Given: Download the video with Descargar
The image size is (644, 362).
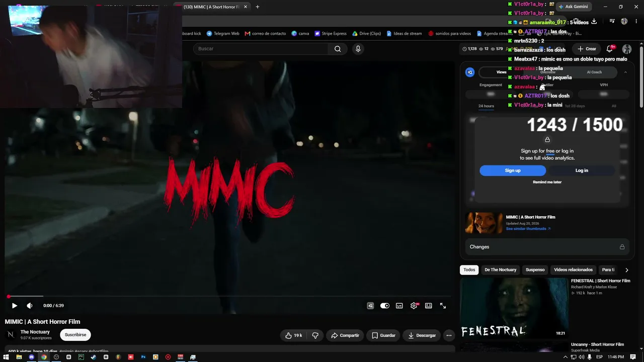Looking at the screenshot, I should 422,335.
